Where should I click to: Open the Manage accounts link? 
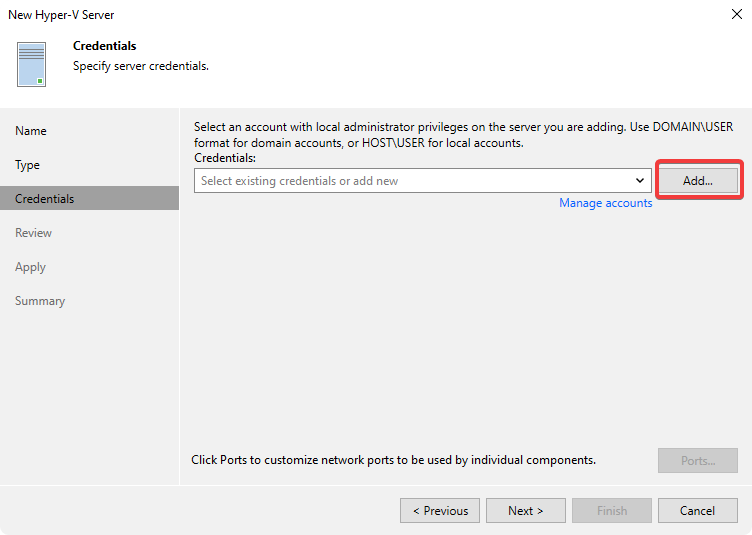(x=605, y=203)
